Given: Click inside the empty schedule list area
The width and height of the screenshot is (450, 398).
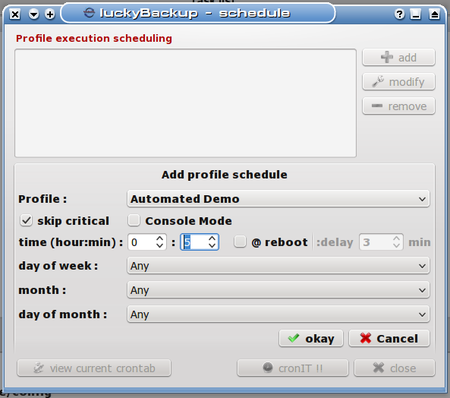Looking at the screenshot, I should point(186,103).
